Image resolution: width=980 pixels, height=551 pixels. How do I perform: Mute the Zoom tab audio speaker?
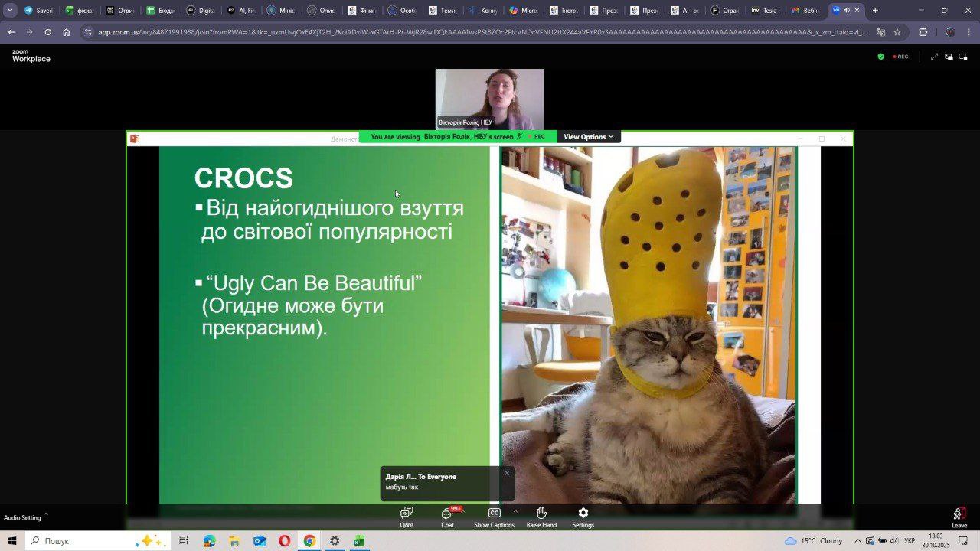click(x=846, y=11)
